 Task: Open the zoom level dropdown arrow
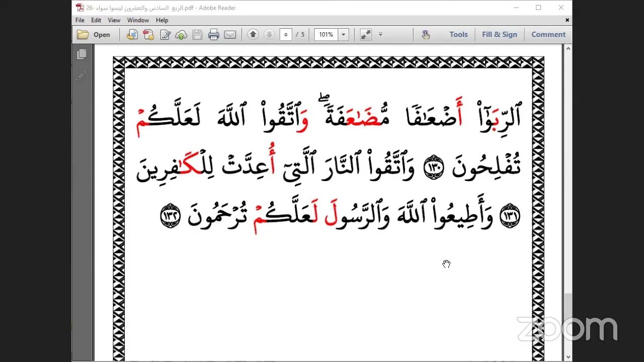(344, 35)
